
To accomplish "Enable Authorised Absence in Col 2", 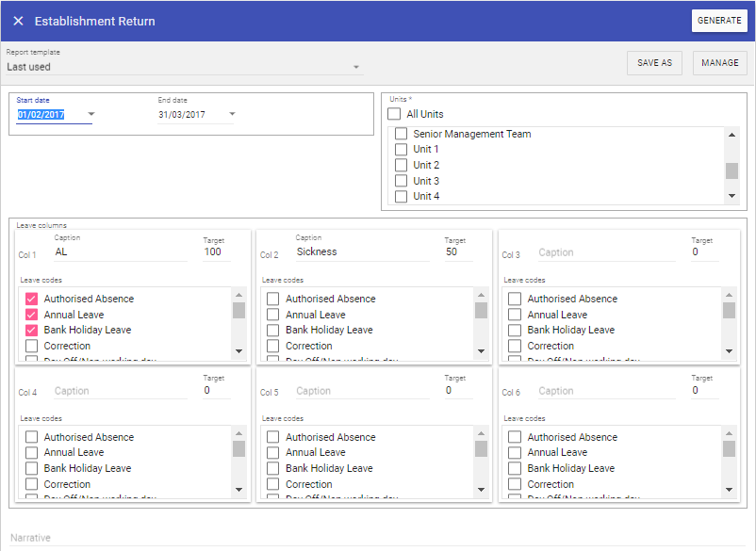I will tap(273, 300).
